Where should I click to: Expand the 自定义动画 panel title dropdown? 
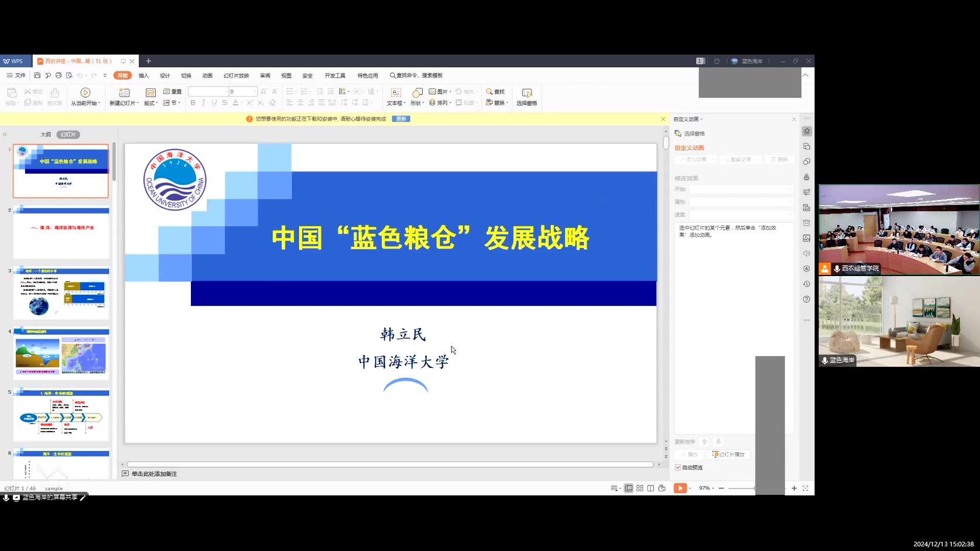(688, 119)
